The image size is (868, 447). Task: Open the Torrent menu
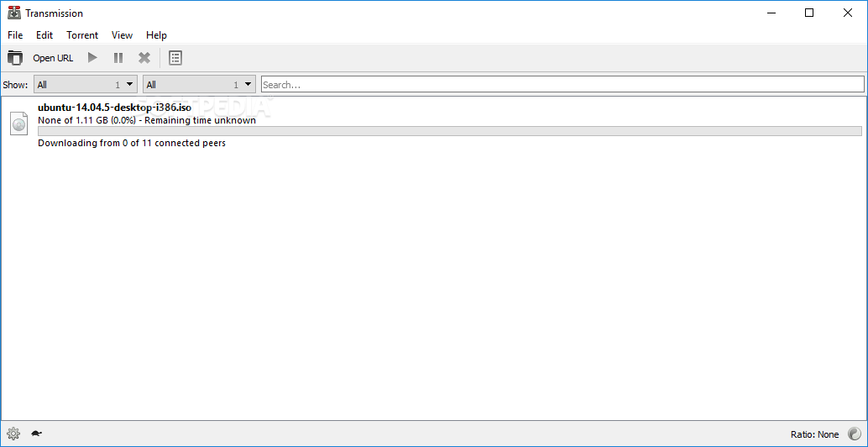coord(82,35)
